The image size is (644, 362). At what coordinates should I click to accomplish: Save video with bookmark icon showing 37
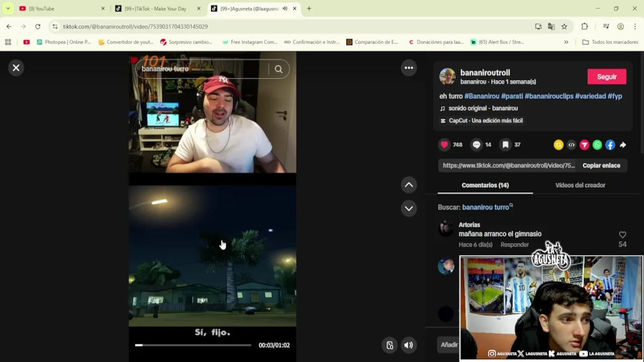506,145
